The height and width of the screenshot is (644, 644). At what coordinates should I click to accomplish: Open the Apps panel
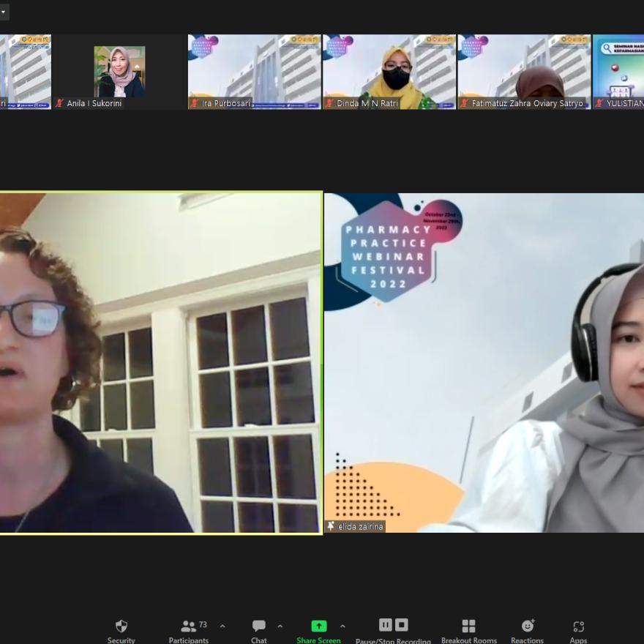pyautogui.click(x=578, y=626)
